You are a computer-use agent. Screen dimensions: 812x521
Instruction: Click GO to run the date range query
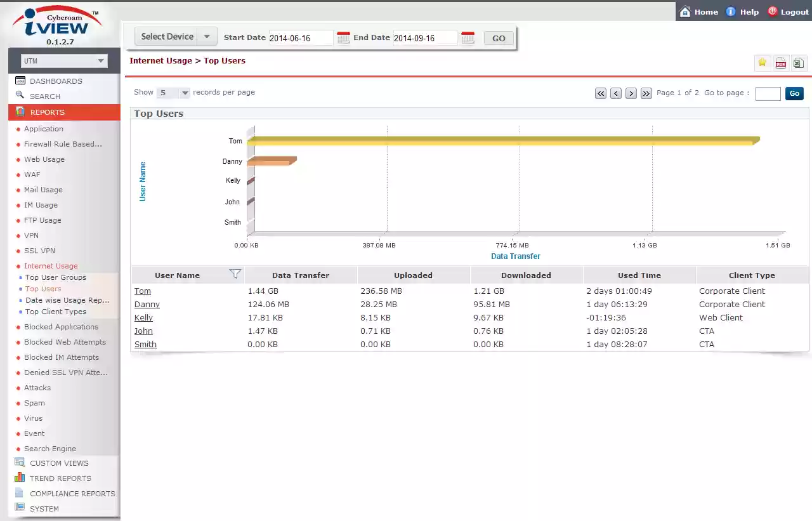click(x=498, y=37)
